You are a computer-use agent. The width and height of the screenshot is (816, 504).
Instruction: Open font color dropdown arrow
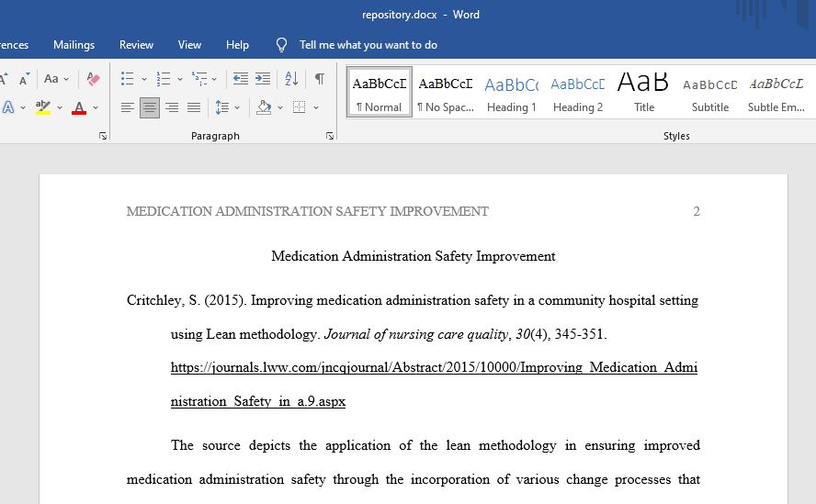(96, 108)
